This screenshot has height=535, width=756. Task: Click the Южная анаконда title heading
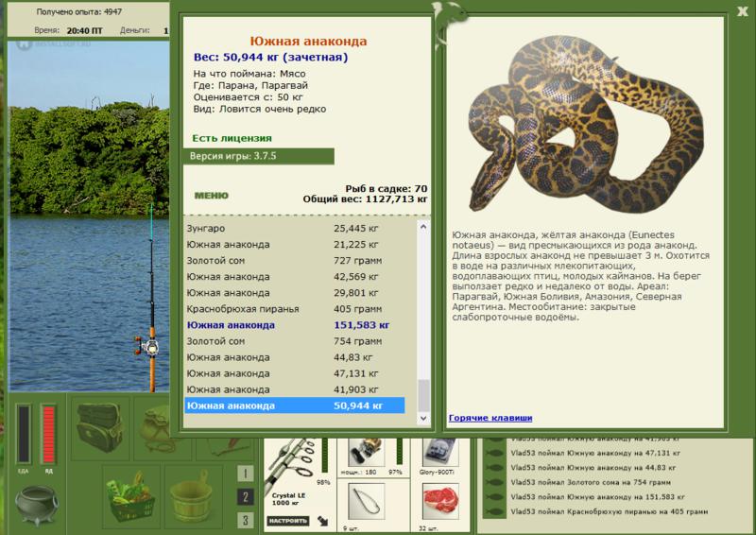click(308, 41)
